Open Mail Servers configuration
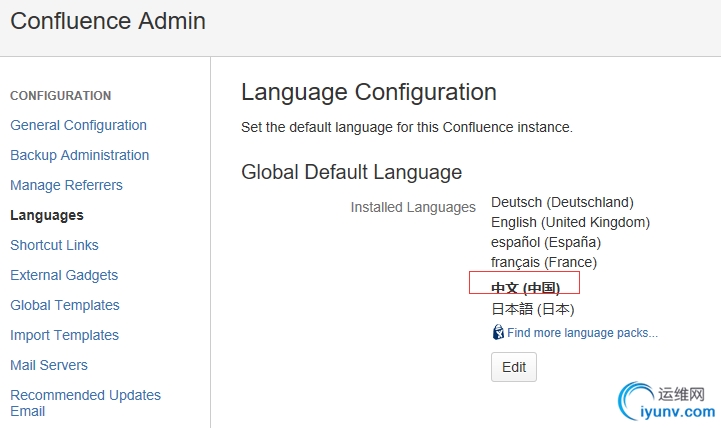This screenshot has width=721, height=428. coord(49,365)
